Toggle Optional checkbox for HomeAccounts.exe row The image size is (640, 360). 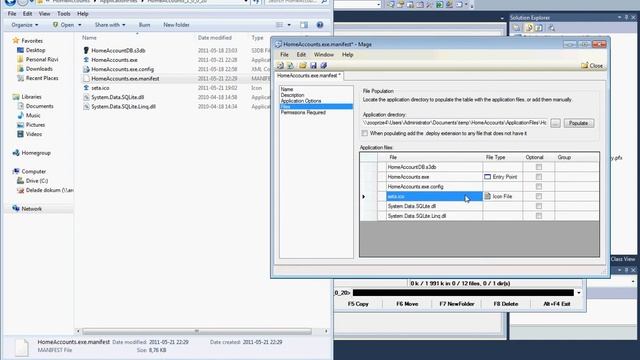point(539,177)
